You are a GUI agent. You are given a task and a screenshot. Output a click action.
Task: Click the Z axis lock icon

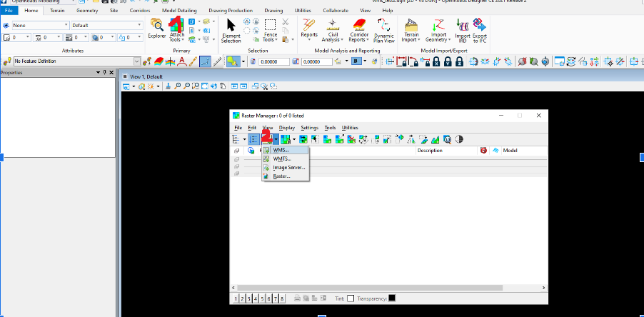pos(459,61)
